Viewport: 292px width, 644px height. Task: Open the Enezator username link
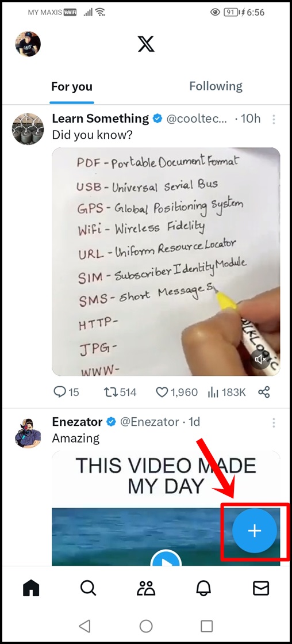[149, 422]
